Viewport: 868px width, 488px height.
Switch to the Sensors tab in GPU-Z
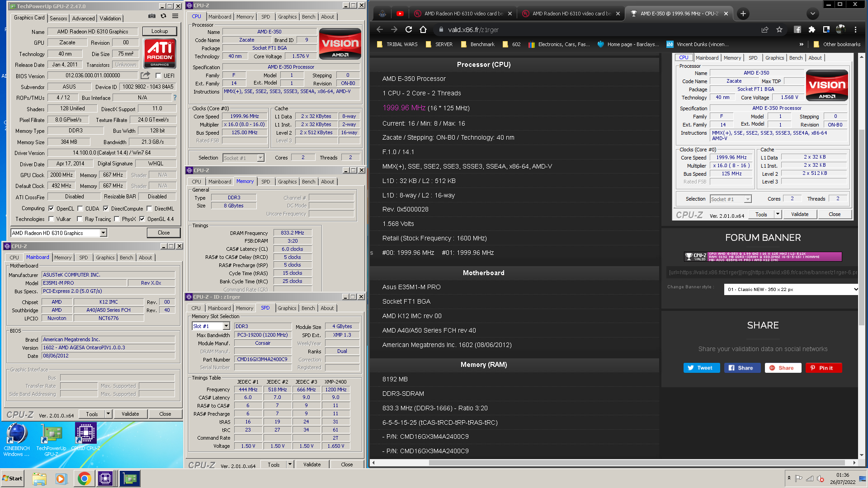pyautogui.click(x=58, y=19)
